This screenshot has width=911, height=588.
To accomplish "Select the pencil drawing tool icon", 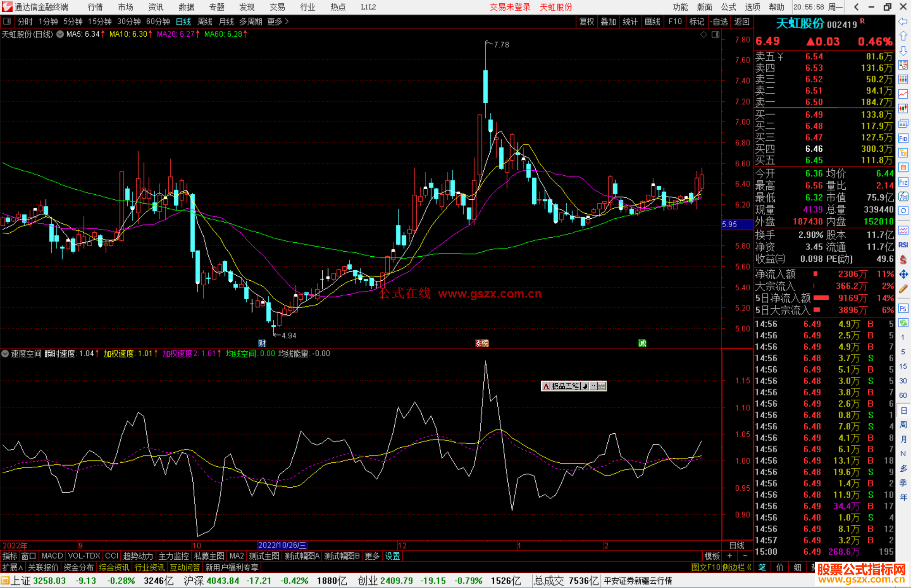I will pos(903,289).
